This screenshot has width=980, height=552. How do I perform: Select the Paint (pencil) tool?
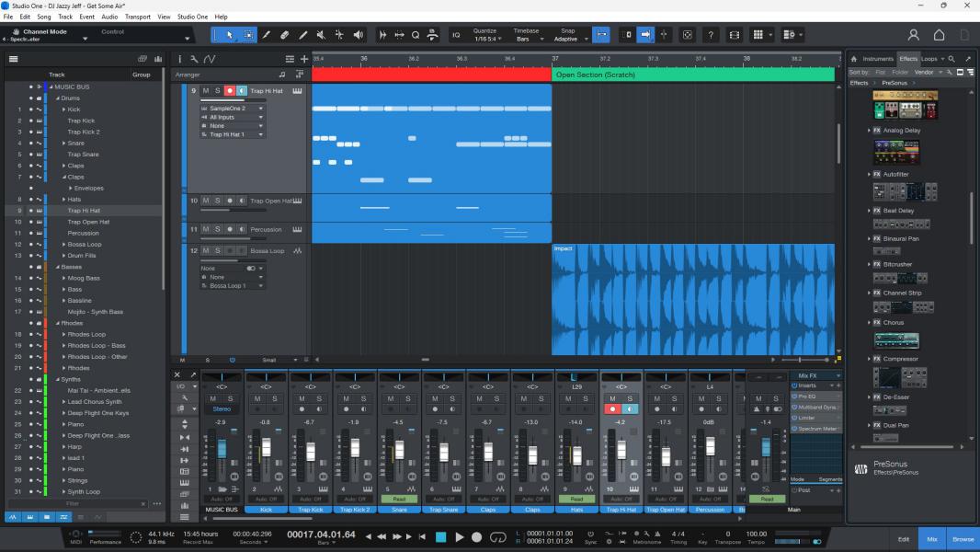point(267,35)
